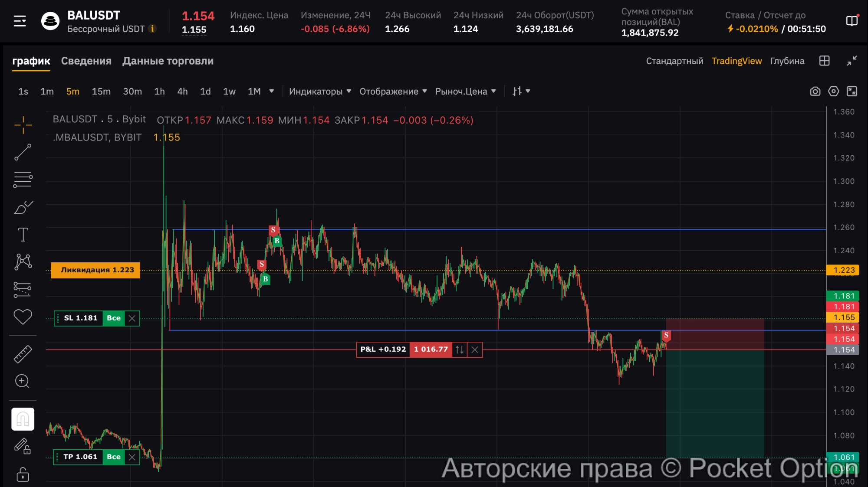The height and width of the screenshot is (487, 868).
Task: Cancel the TP 1.061 order line
Action: pyautogui.click(x=132, y=457)
